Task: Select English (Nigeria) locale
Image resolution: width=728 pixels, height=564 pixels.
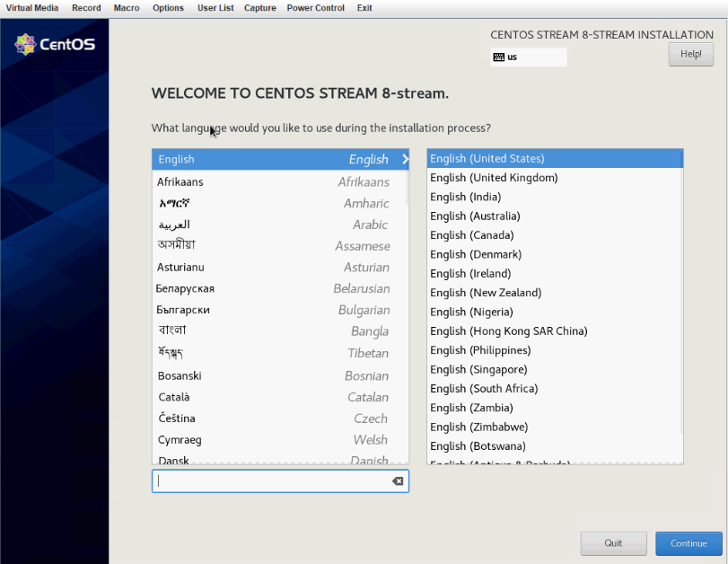Action: pos(555,312)
